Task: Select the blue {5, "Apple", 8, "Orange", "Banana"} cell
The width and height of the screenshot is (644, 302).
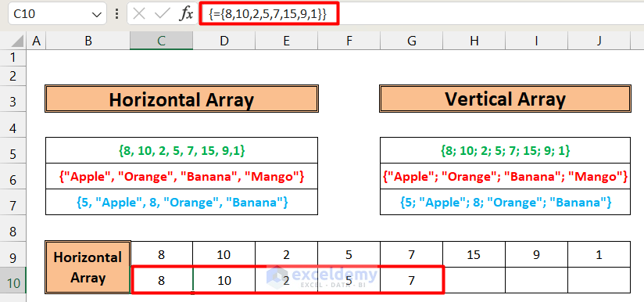Action: coord(181,202)
